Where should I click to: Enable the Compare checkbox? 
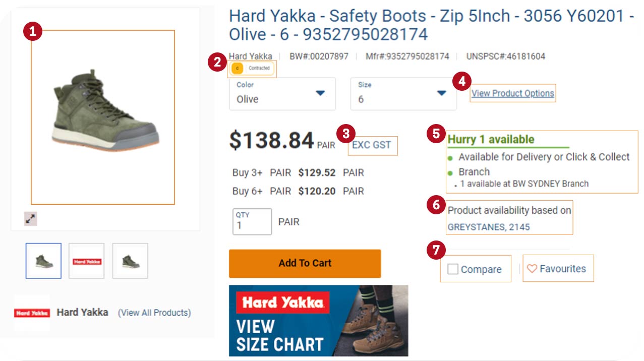coord(453,269)
